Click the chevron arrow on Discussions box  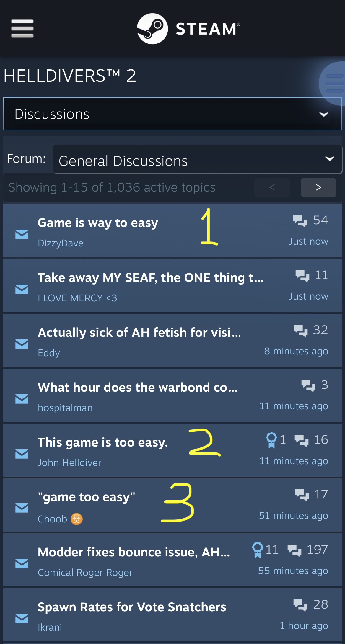324,114
